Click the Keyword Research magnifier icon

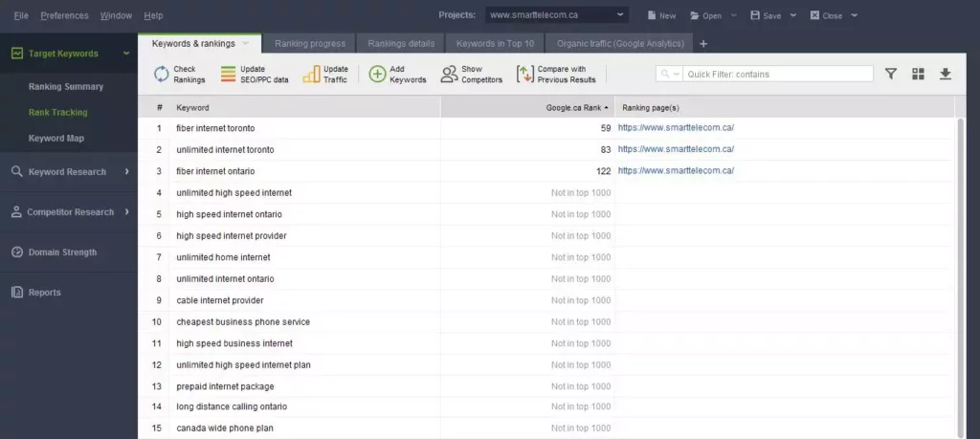[17, 171]
